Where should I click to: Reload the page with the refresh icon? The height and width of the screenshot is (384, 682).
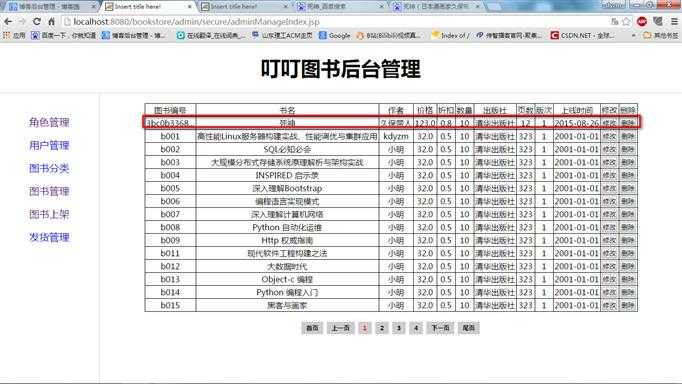coord(37,21)
